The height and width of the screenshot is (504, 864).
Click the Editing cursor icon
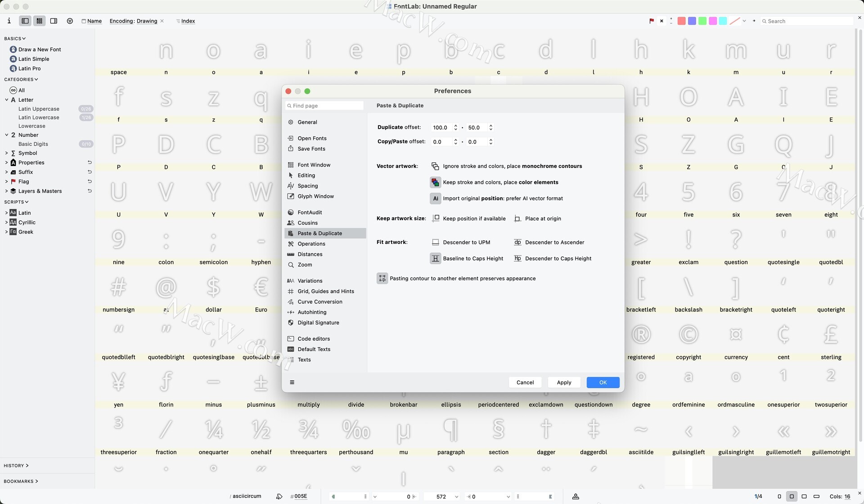click(x=291, y=175)
